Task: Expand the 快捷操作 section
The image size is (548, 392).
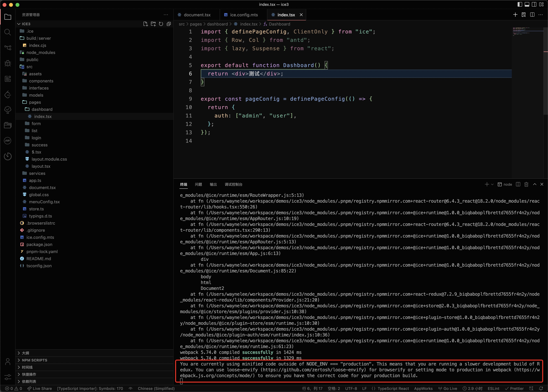Action: pyautogui.click(x=94, y=374)
